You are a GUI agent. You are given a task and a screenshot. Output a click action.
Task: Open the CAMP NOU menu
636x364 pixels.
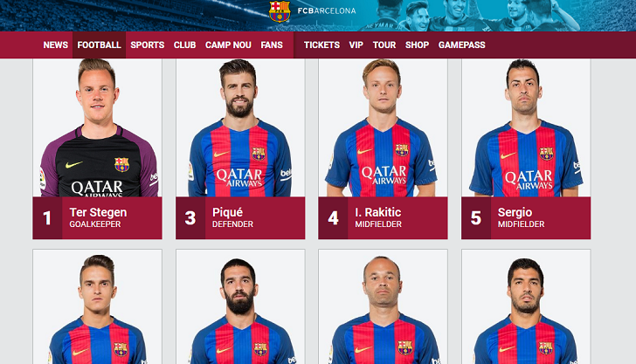tap(228, 45)
